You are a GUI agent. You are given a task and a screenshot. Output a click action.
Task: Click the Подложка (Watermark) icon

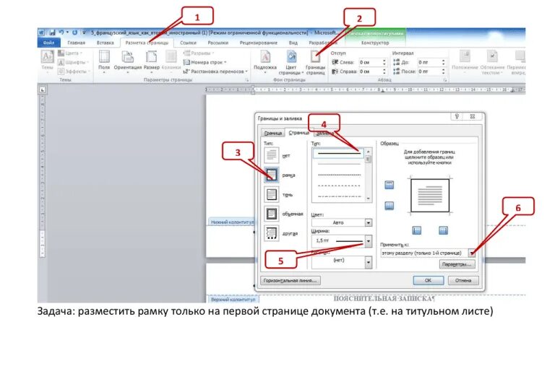[265, 56]
